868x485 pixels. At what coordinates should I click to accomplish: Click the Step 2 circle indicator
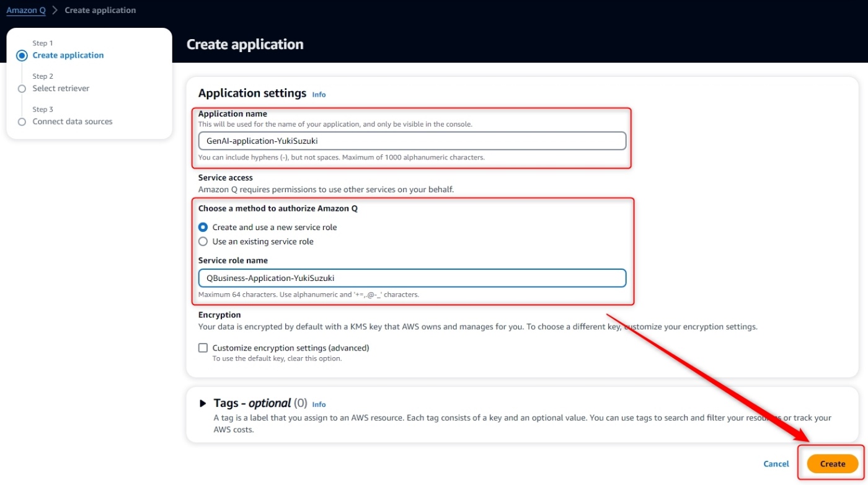[22, 89]
